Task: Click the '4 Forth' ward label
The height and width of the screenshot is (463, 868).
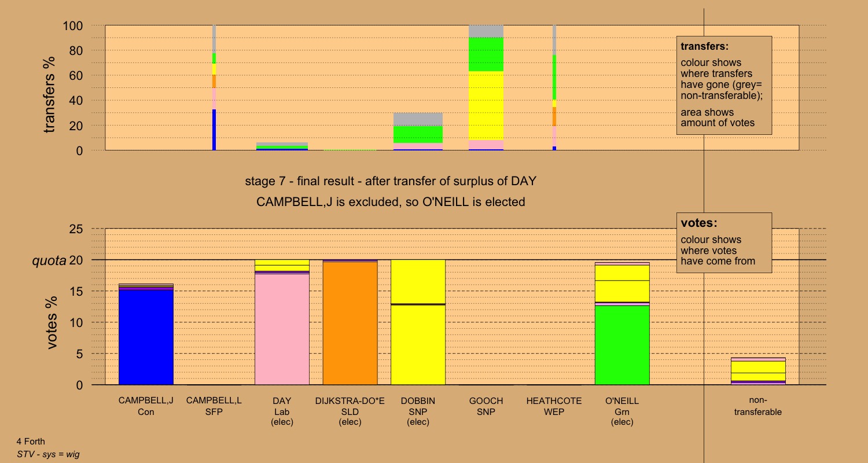Action: [x=31, y=442]
